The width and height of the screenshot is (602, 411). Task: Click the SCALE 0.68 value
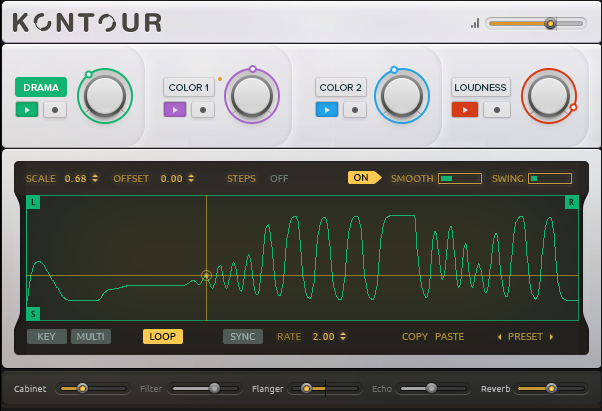tap(76, 179)
